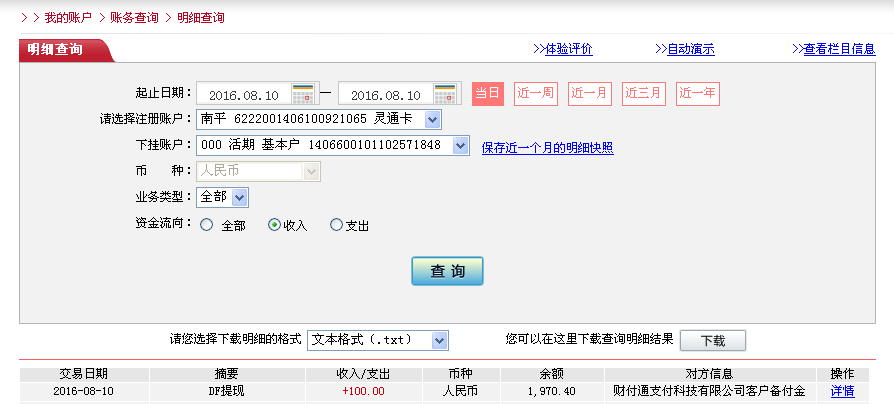This screenshot has height=404, width=894.
Task: Select the 收入 fund flow radio button
Action: click(274, 225)
